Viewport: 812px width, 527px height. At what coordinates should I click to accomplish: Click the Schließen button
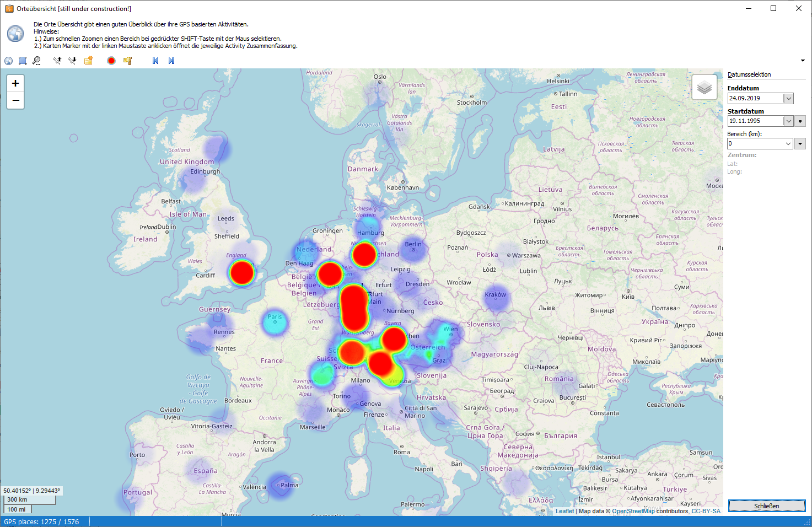tap(767, 506)
